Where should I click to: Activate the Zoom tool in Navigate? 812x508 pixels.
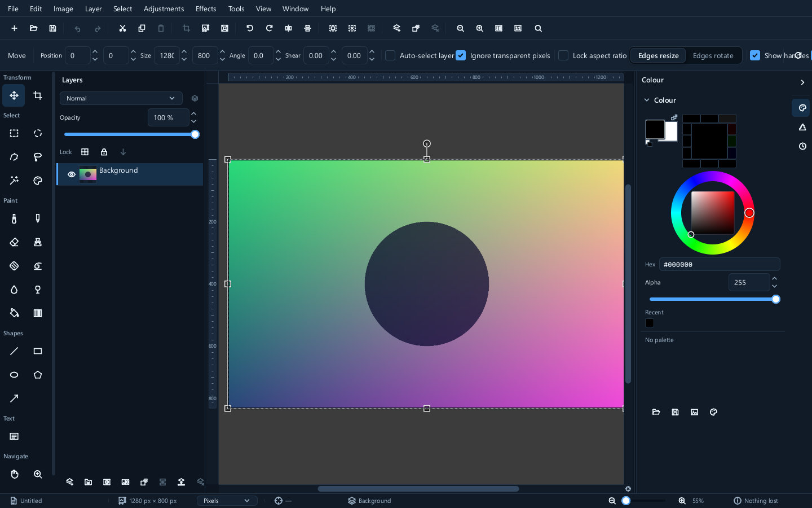coord(38,474)
